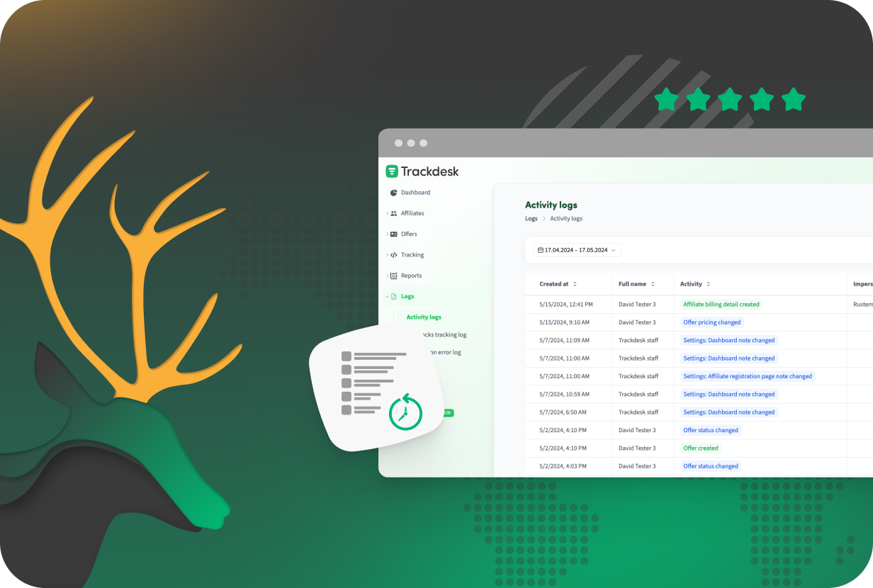
Task: Click the calendar icon in date range
Action: (541, 250)
